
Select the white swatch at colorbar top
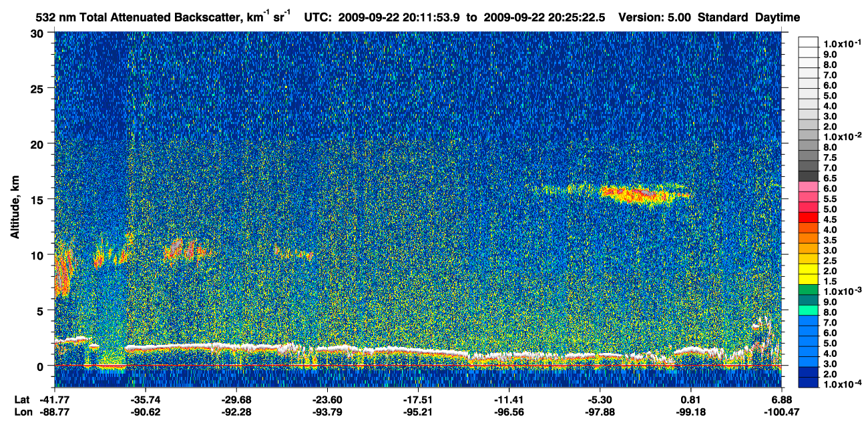[x=808, y=42]
